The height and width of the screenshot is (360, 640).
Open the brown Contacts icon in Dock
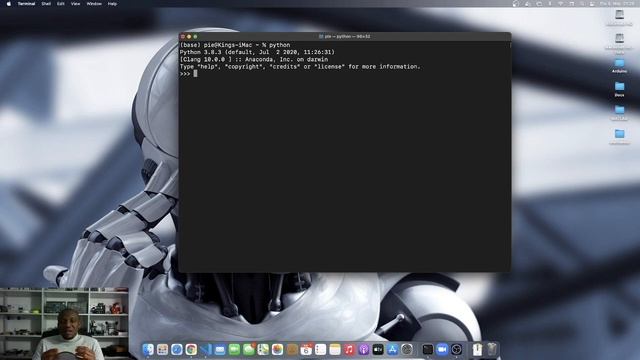click(292, 349)
